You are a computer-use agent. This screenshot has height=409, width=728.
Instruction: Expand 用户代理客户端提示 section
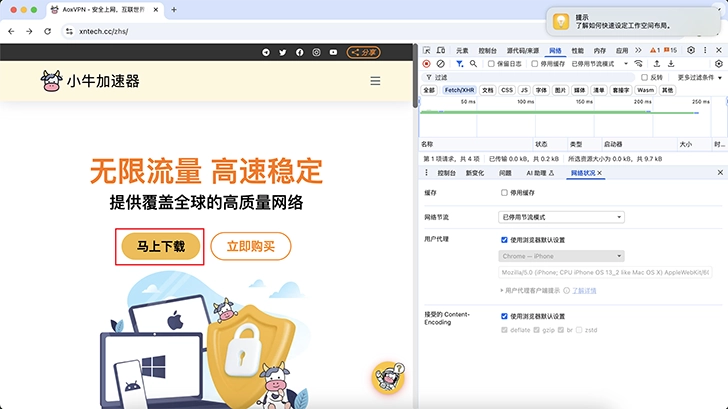tap(504, 290)
